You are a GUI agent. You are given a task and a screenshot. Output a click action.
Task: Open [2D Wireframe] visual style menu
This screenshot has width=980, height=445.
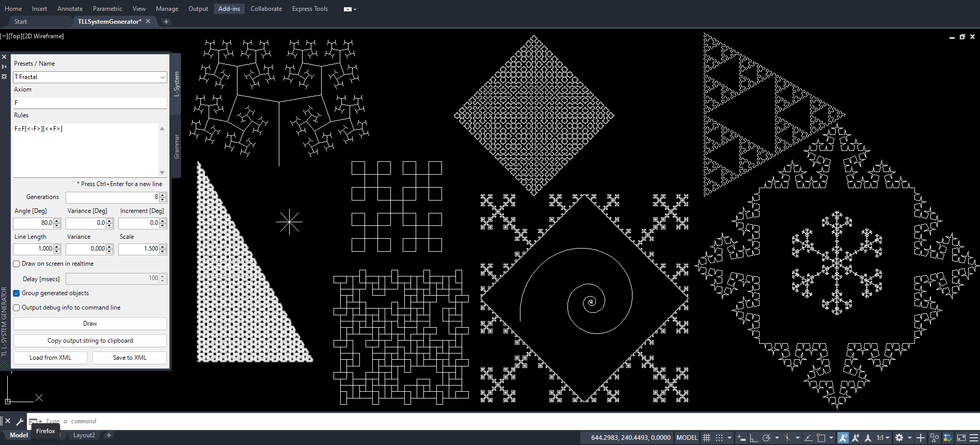(44, 36)
